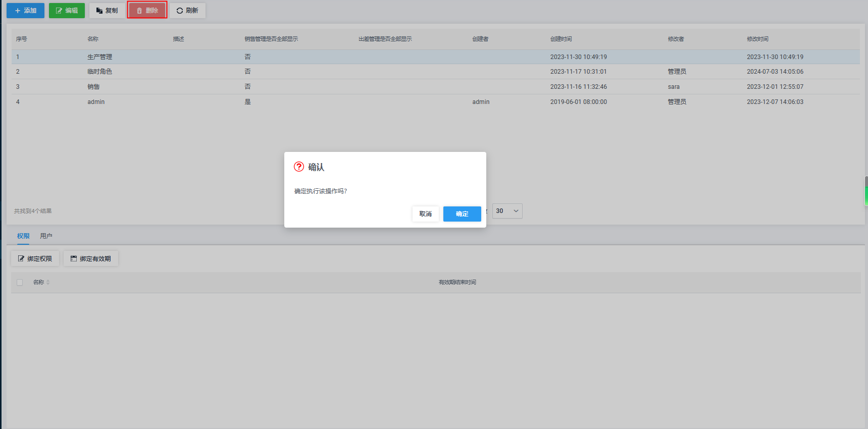Switch to the 用户 tab

click(46, 236)
